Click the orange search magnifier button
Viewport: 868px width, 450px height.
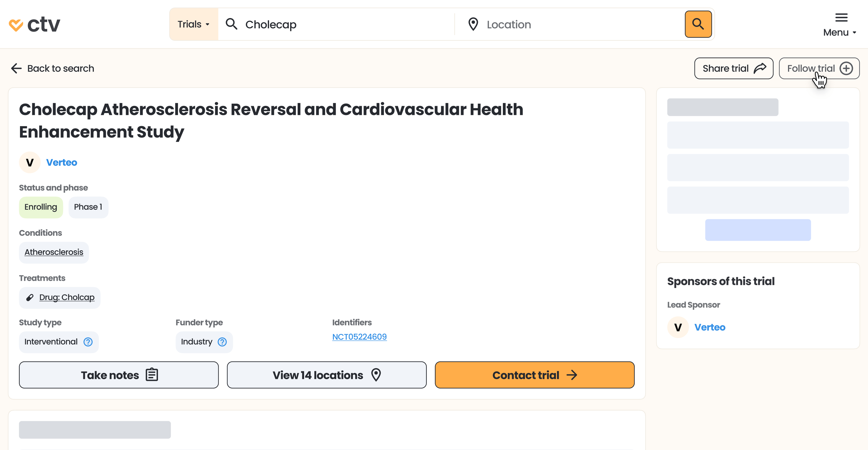(x=698, y=24)
